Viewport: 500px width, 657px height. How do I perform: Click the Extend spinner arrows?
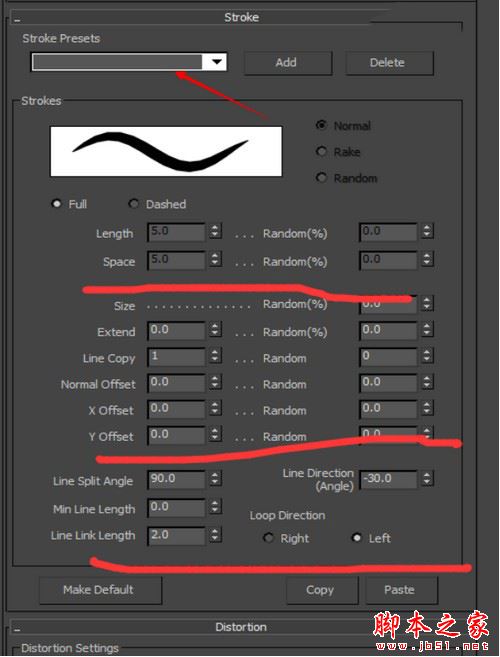pyautogui.click(x=215, y=330)
